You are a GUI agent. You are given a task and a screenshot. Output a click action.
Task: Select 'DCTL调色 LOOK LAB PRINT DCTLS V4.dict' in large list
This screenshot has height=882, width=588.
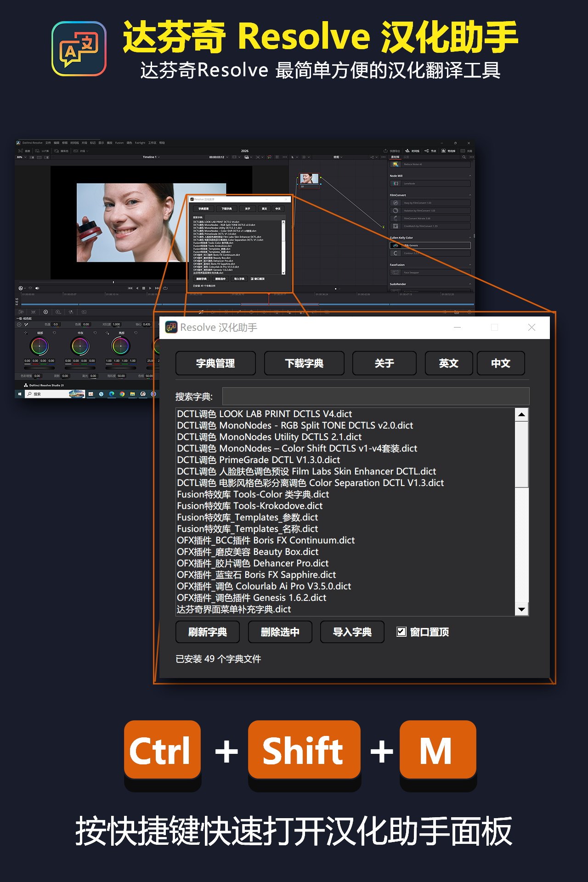[265, 414]
